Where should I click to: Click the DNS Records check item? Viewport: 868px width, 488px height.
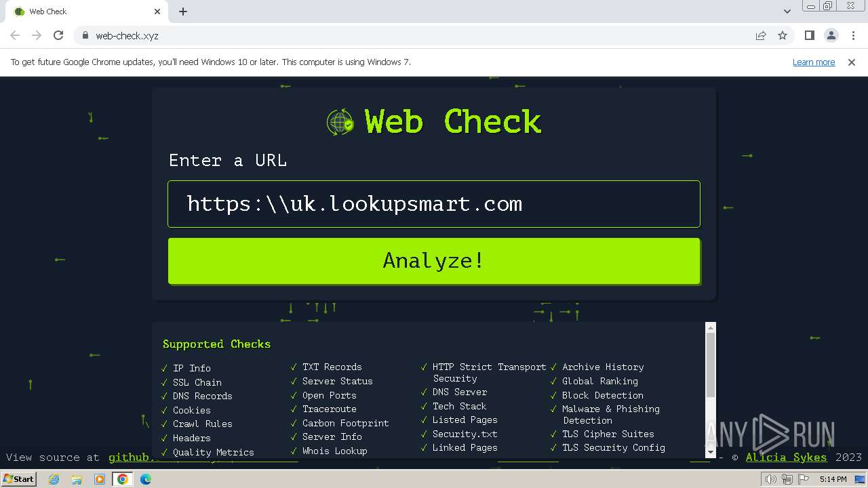(x=203, y=396)
